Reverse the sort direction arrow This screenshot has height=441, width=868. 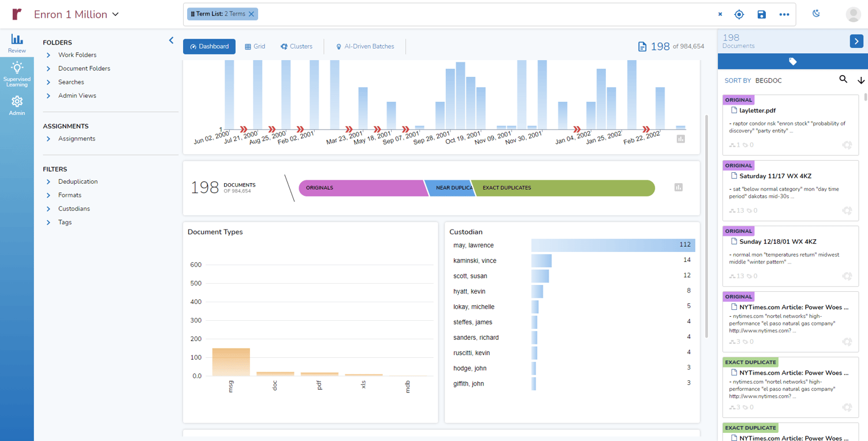point(861,80)
